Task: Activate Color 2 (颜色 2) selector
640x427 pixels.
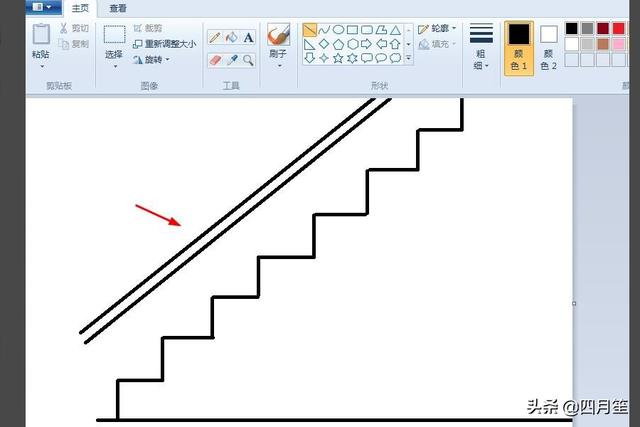Action: point(549,49)
